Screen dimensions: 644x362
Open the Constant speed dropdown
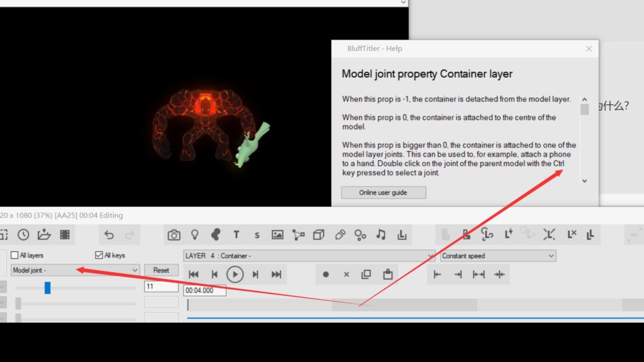[498, 256]
